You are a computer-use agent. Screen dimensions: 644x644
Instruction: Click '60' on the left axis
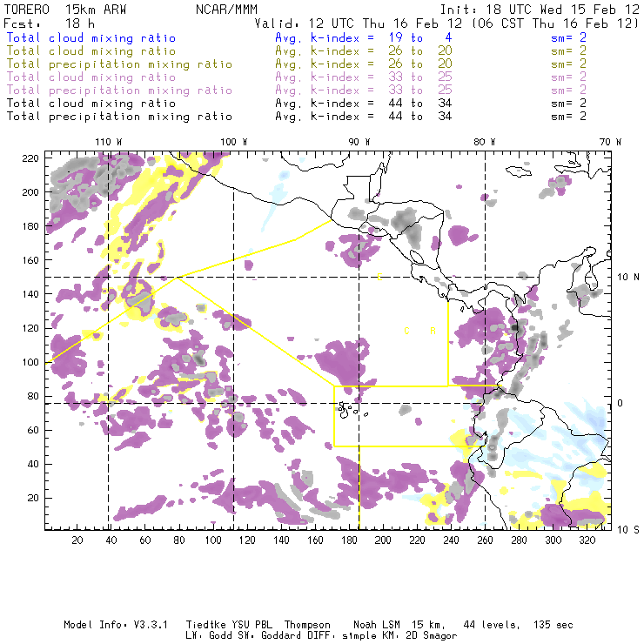[33, 430]
